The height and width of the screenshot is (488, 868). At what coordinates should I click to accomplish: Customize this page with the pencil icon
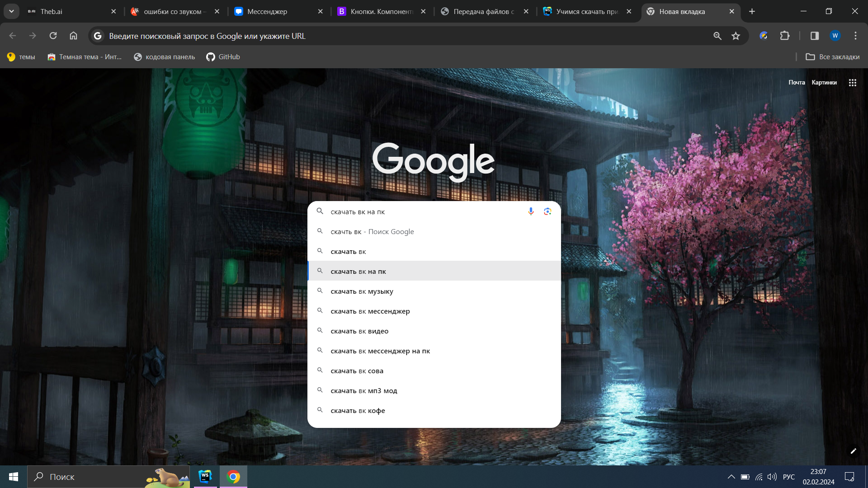[x=853, y=451]
